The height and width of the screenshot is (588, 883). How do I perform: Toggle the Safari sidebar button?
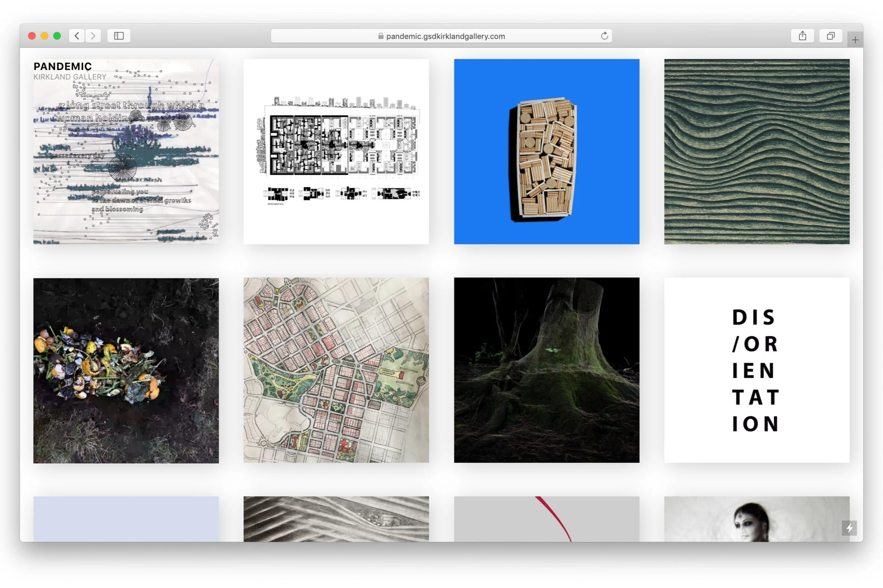tap(118, 36)
